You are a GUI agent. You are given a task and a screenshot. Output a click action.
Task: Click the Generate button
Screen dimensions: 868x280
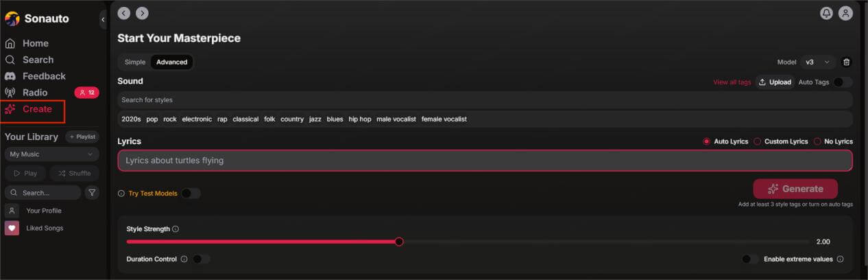795,189
